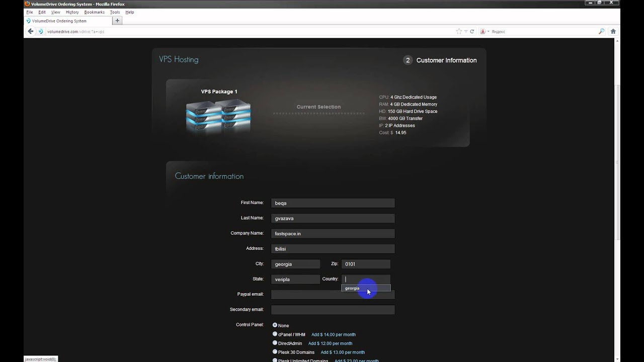Image resolution: width=644 pixels, height=362 pixels.
Task: Click the City field
Action: click(295, 264)
